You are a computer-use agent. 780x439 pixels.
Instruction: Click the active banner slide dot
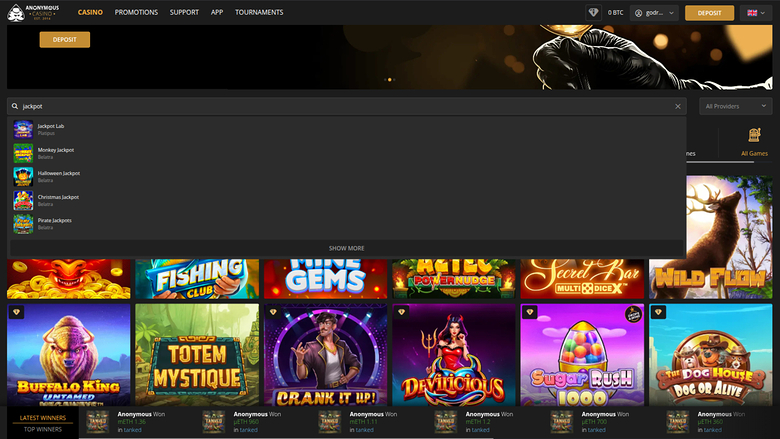click(x=390, y=80)
